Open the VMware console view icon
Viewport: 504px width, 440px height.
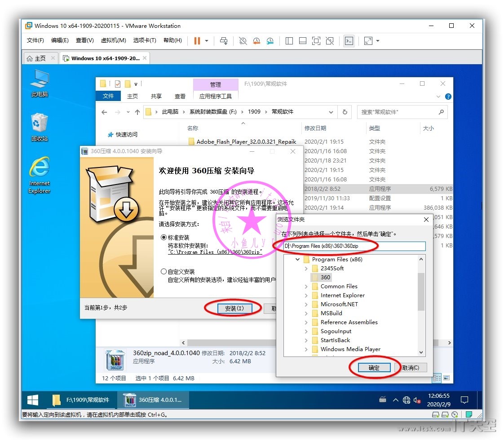[349, 41]
